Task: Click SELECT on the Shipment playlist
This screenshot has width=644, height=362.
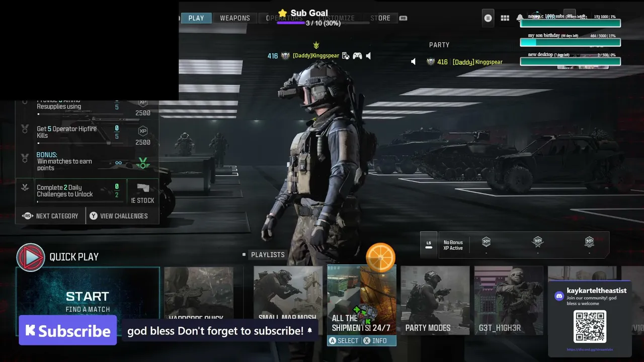Action: (344, 341)
